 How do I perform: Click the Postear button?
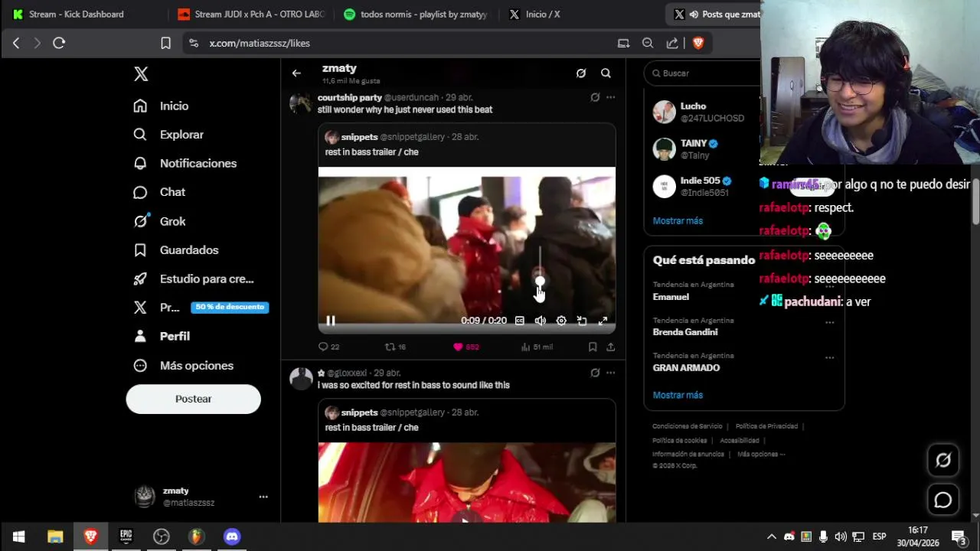(193, 399)
